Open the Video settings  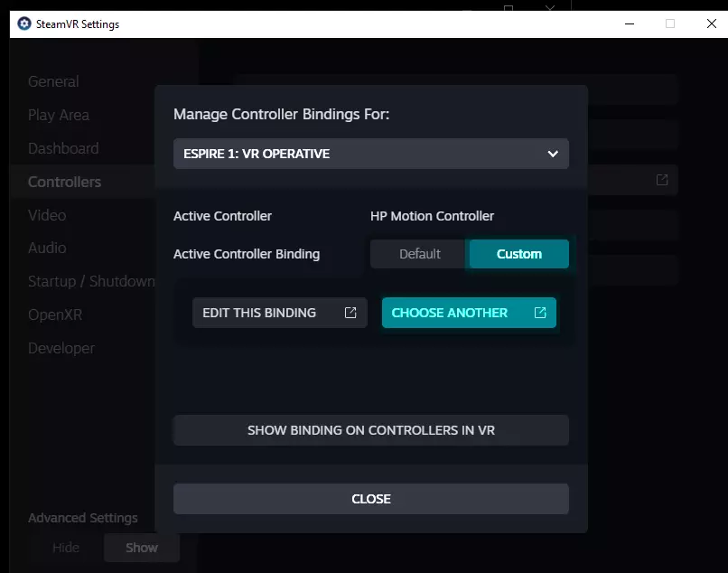[x=47, y=215]
